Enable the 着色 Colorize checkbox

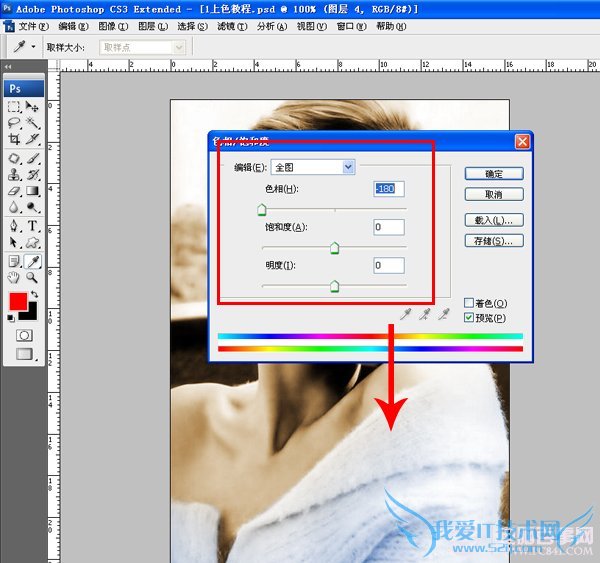pos(469,303)
